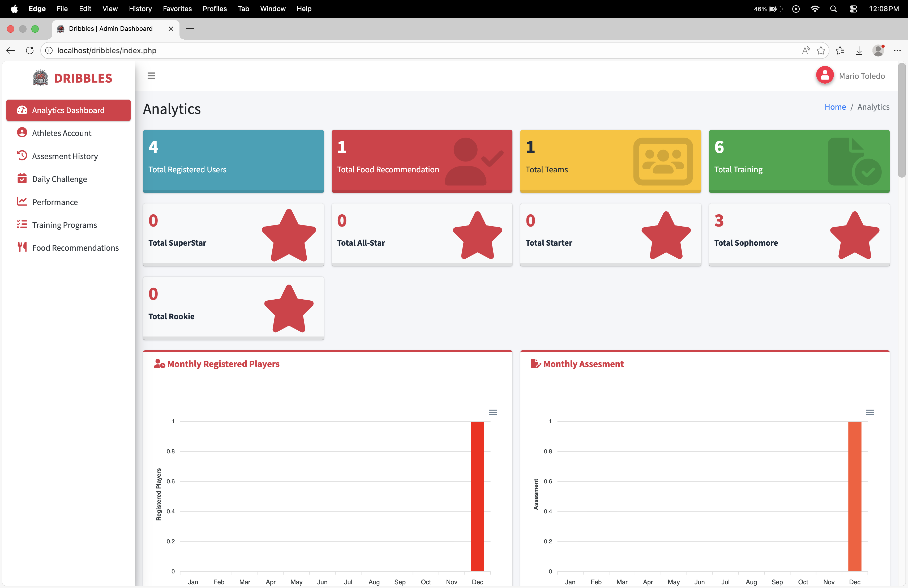This screenshot has width=908, height=588.
Task: Click the Home breadcrumb link
Action: point(835,107)
